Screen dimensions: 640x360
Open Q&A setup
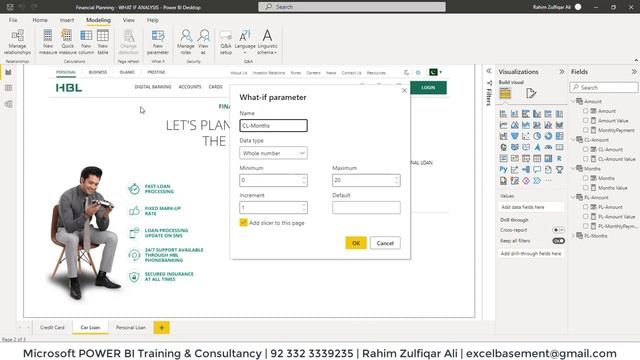pyautogui.click(x=226, y=42)
